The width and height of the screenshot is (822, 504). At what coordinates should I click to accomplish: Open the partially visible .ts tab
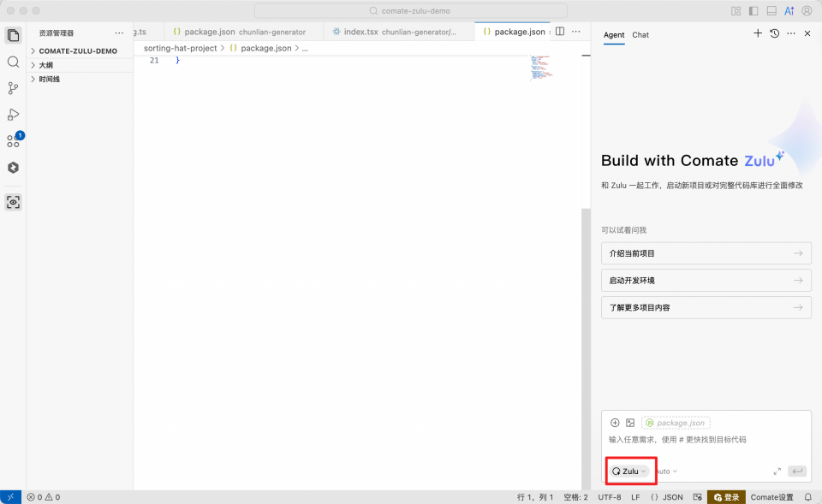point(148,32)
